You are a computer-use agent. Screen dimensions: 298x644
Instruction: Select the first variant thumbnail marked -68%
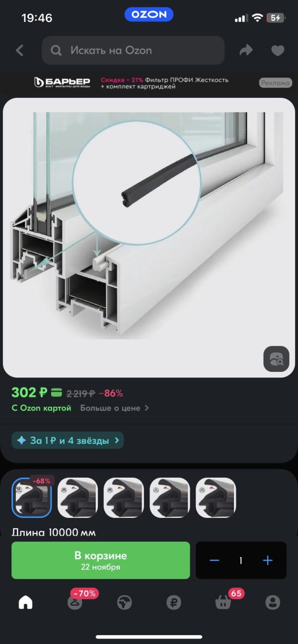coord(32,498)
